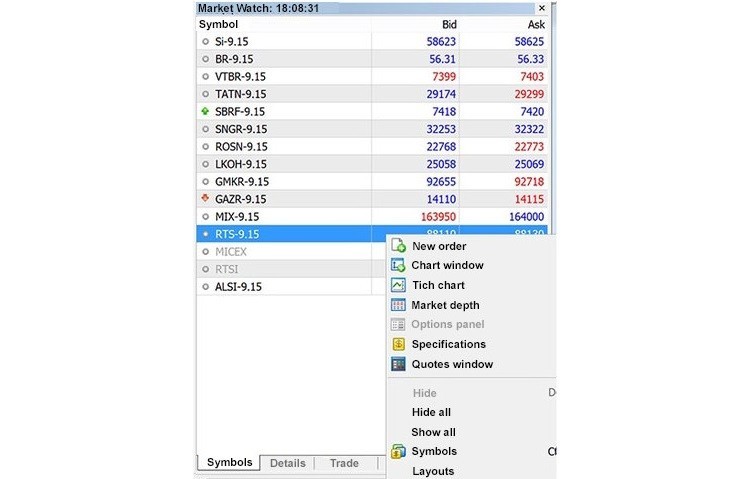Click the New order icon in context menu
Viewport: 750px width, 479px height.
point(398,245)
